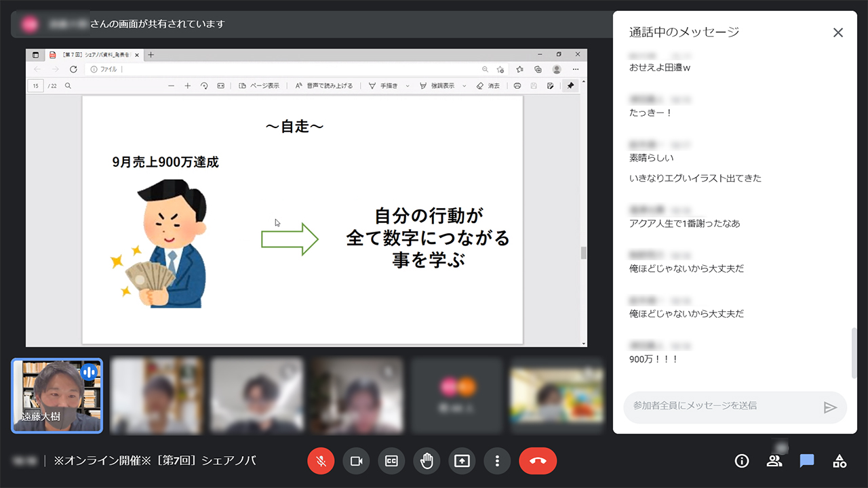
Task: Start 音声で読み上げる read aloud
Action: click(324, 86)
